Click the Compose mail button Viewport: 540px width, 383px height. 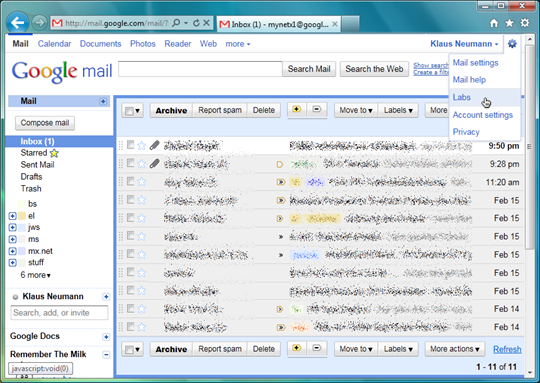tap(45, 123)
